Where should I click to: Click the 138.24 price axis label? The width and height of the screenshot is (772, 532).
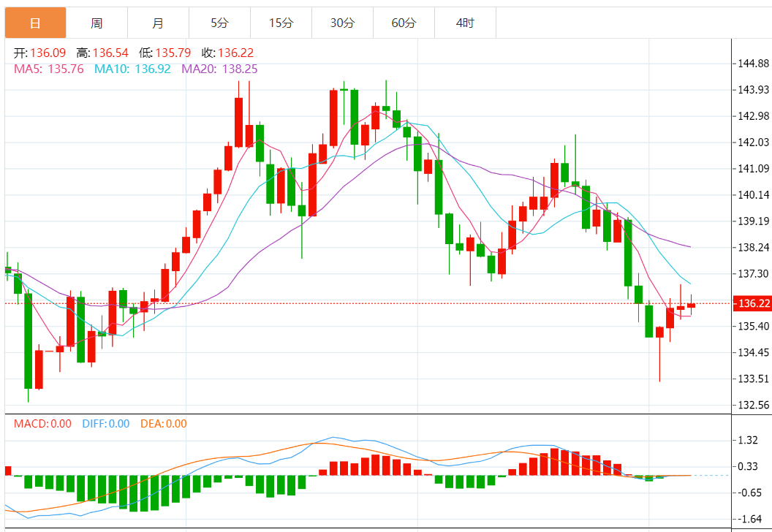(x=753, y=247)
